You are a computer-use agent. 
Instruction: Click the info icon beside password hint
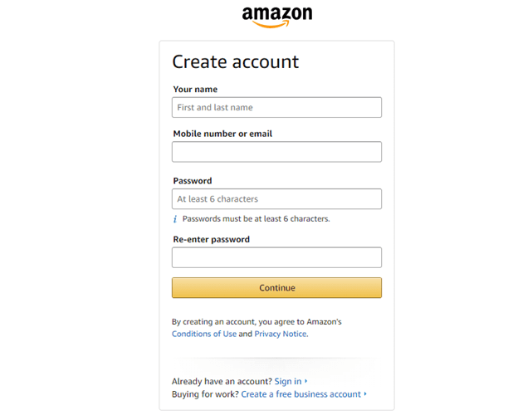tap(175, 219)
